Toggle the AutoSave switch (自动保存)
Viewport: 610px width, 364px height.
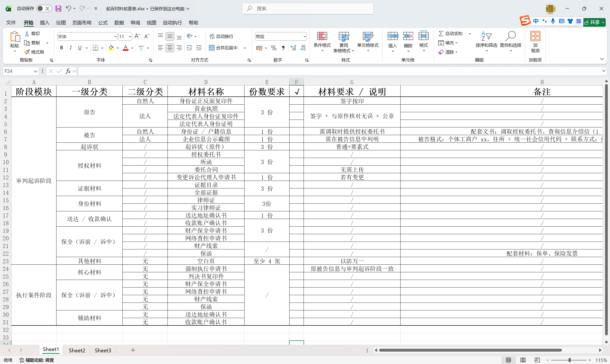tap(44, 9)
